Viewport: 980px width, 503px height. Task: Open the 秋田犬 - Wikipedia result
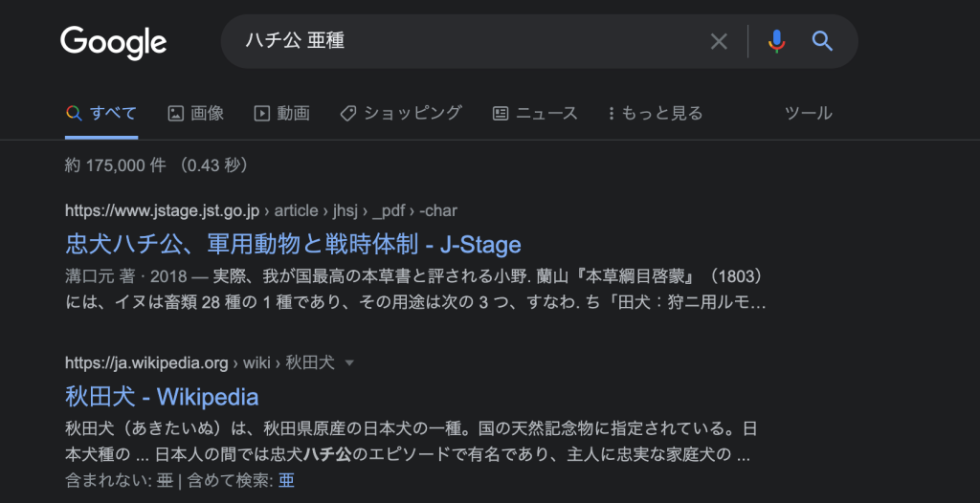pos(162,397)
